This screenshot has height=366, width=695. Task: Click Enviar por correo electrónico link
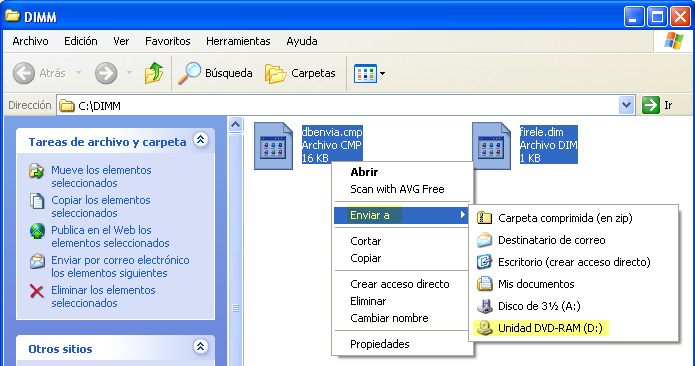[120, 267]
